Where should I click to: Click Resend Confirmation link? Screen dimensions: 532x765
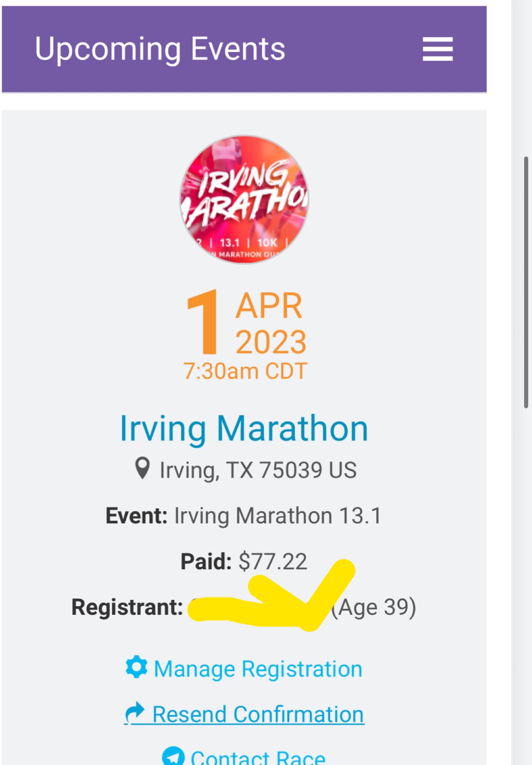coord(258,714)
